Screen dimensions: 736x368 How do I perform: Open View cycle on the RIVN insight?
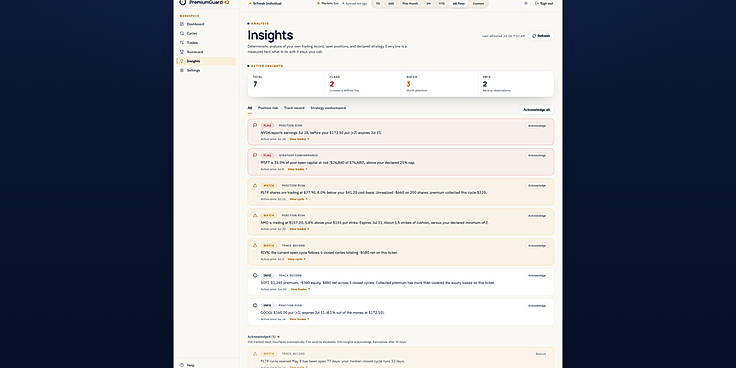click(x=296, y=259)
